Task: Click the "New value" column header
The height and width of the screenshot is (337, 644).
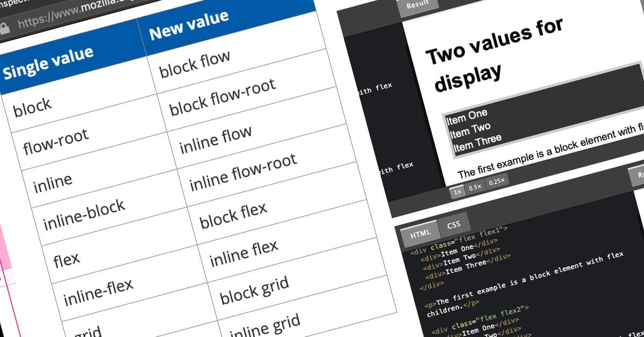Action: pyautogui.click(x=189, y=25)
